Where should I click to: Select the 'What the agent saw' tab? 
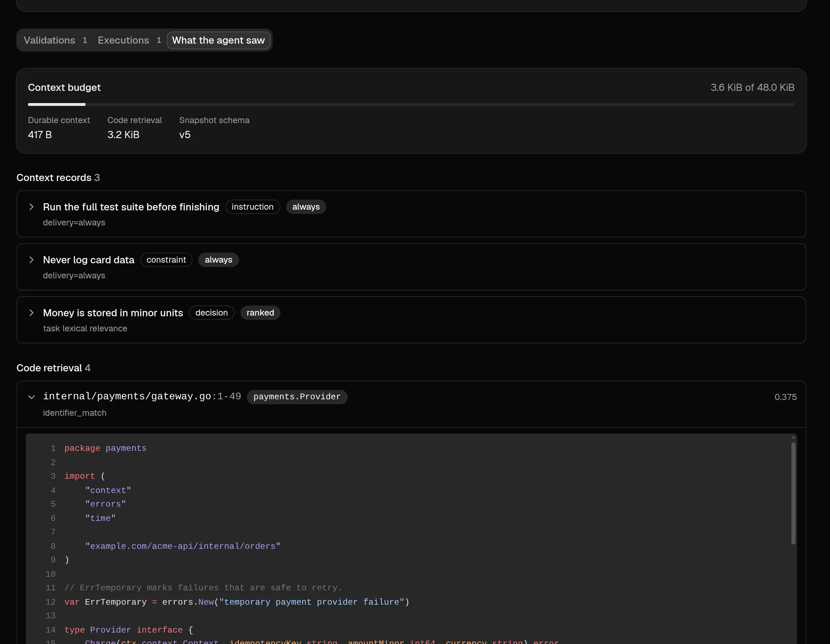(219, 40)
